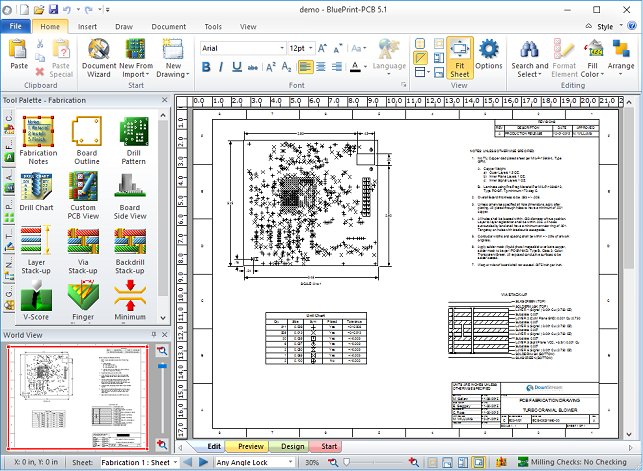This screenshot has height=471, width=643.
Task: Click the Undo arrow in title bar
Action: tap(67, 9)
